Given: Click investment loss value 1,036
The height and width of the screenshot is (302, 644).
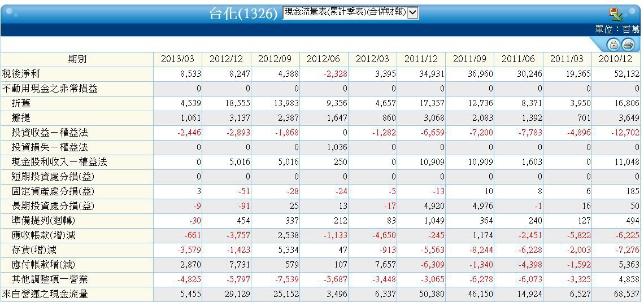Looking at the screenshot, I should (337, 147).
